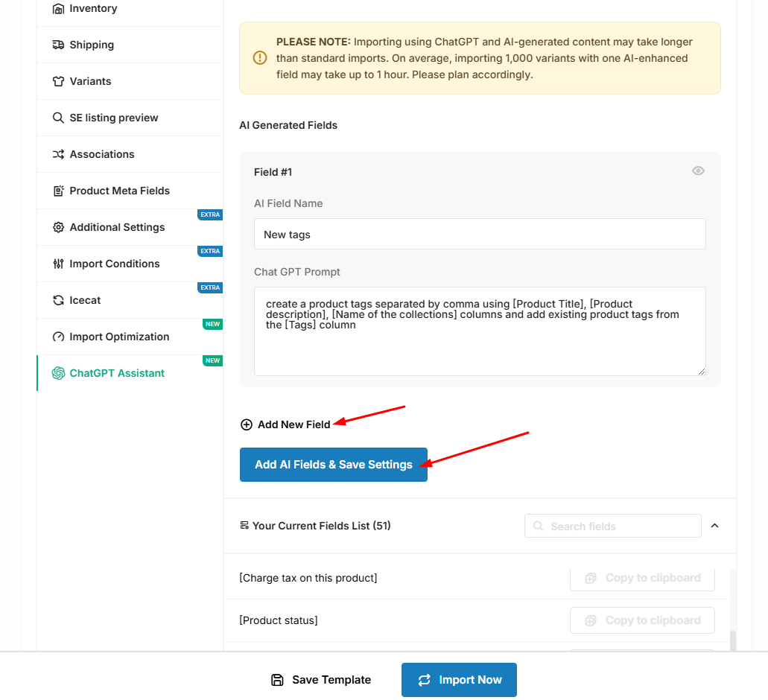Open Product Meta Fields section
Screen dimensions: 768x700
pos(130,191)
